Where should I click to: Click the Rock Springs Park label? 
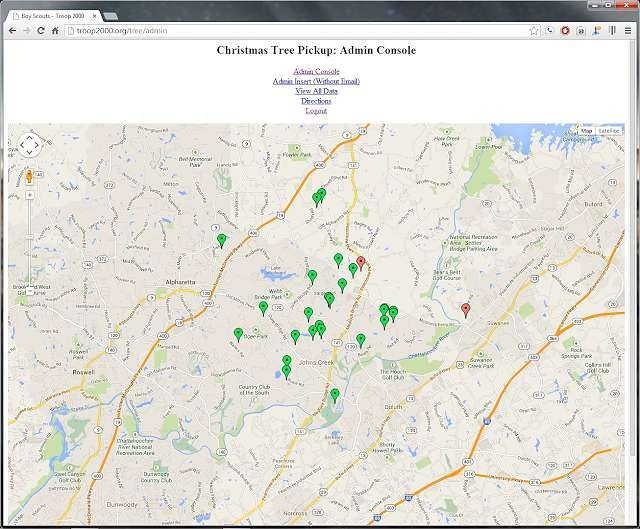(x=576, y=353)
